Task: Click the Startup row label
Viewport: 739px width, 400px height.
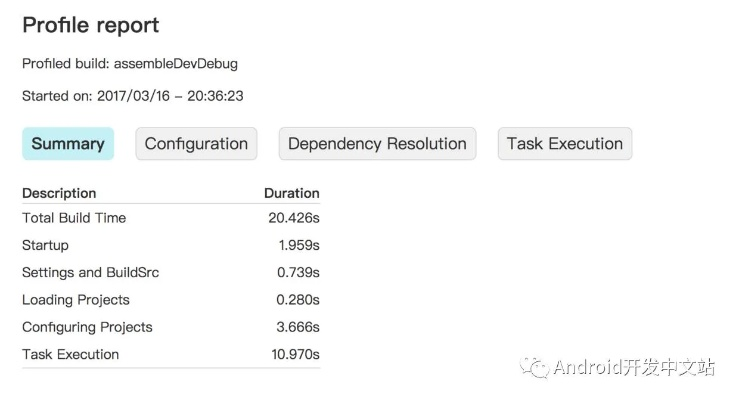Action: pyautogui.click(x=45, y=245)
